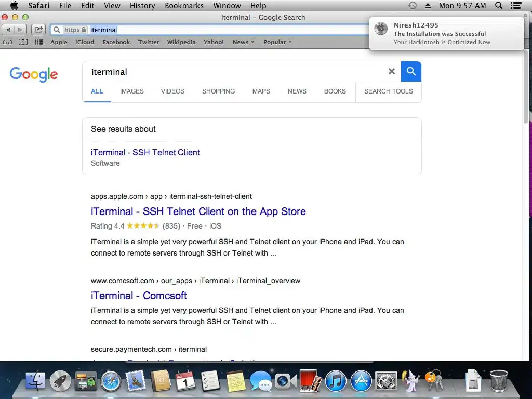Open Notification Center list icon

point(516,5)
